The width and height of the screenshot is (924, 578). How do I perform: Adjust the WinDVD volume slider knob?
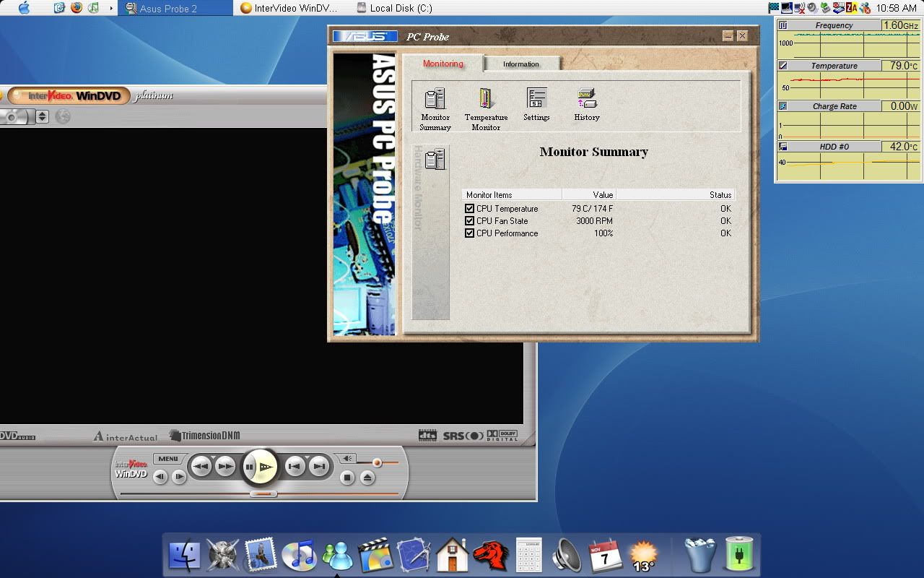point(377,462)
